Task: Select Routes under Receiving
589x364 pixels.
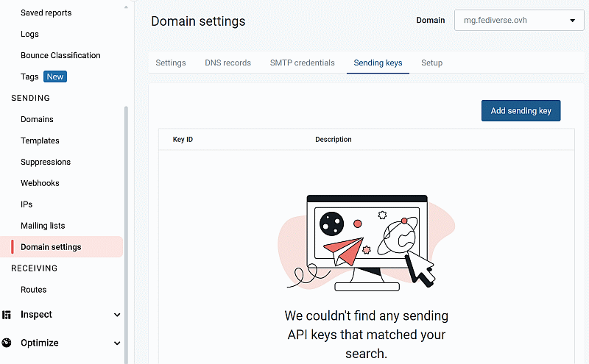Action: (x=33, y=290)
